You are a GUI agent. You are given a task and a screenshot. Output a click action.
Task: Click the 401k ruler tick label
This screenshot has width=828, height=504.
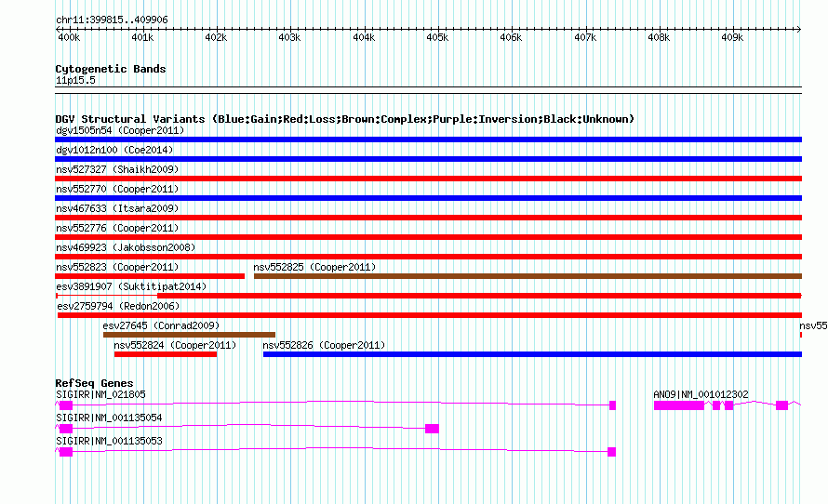point(142,37)
